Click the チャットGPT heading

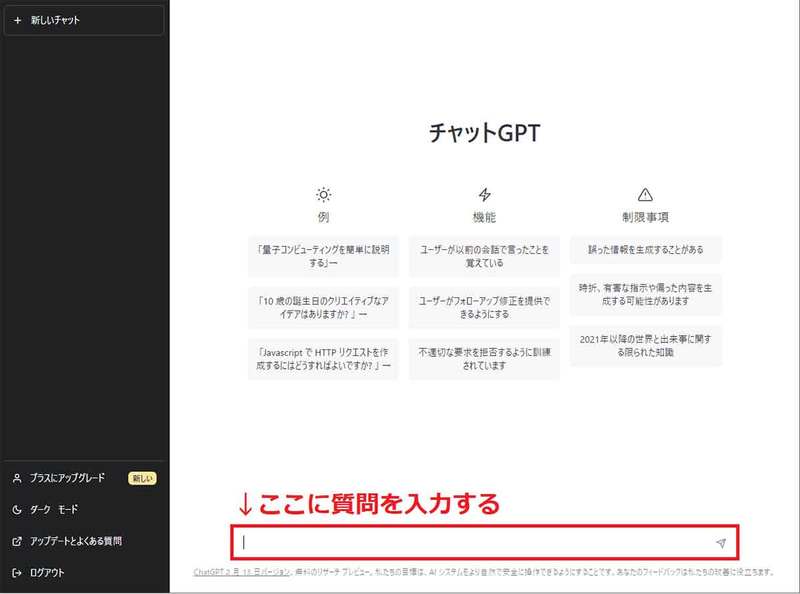pos(484,133)
